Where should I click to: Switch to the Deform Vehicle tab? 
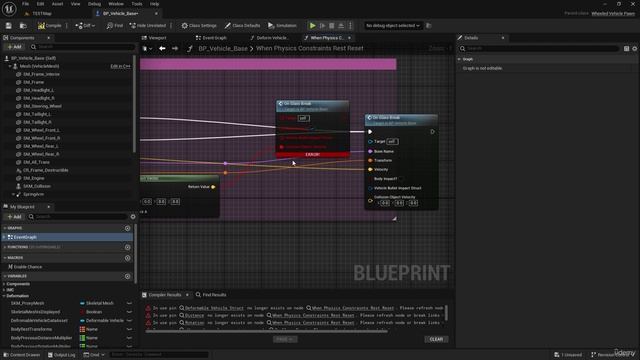coord(269,38)
